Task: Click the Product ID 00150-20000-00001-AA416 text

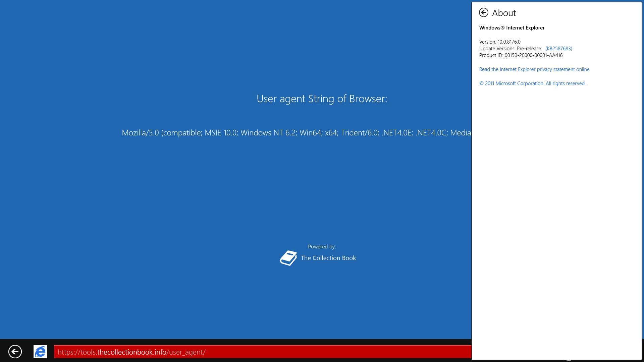Action: click(521, 55)
